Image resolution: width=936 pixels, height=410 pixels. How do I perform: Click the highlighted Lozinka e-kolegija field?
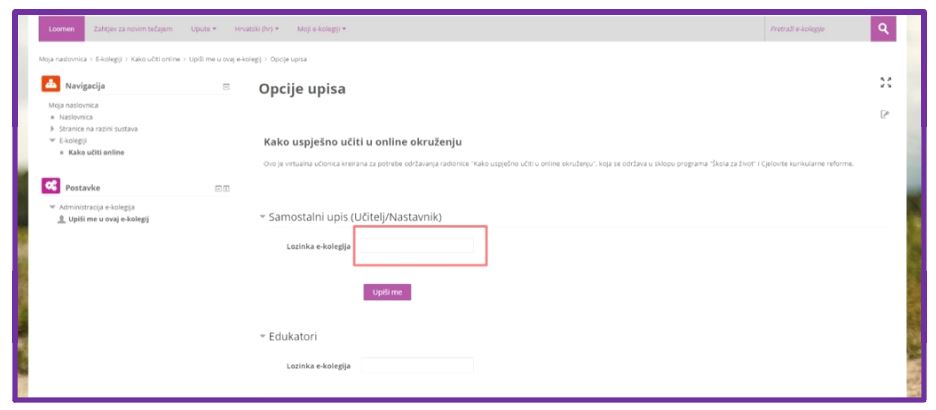[417, 246]
